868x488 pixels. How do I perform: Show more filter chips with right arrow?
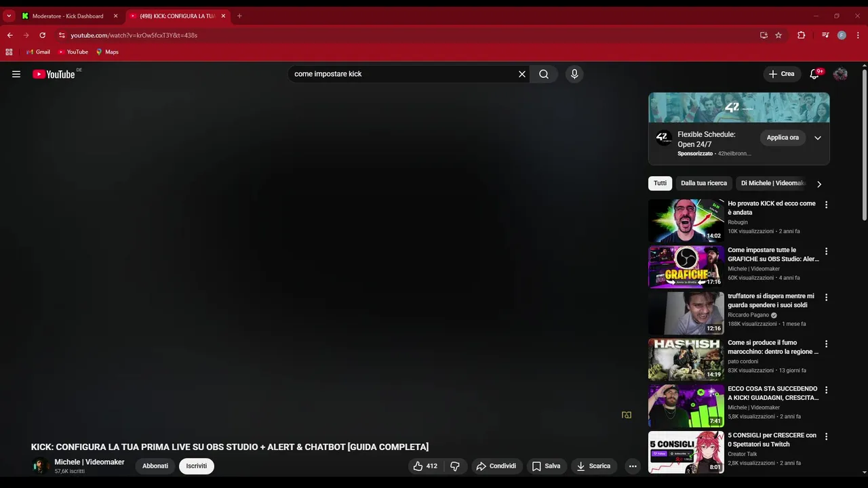tap(819, 184)
